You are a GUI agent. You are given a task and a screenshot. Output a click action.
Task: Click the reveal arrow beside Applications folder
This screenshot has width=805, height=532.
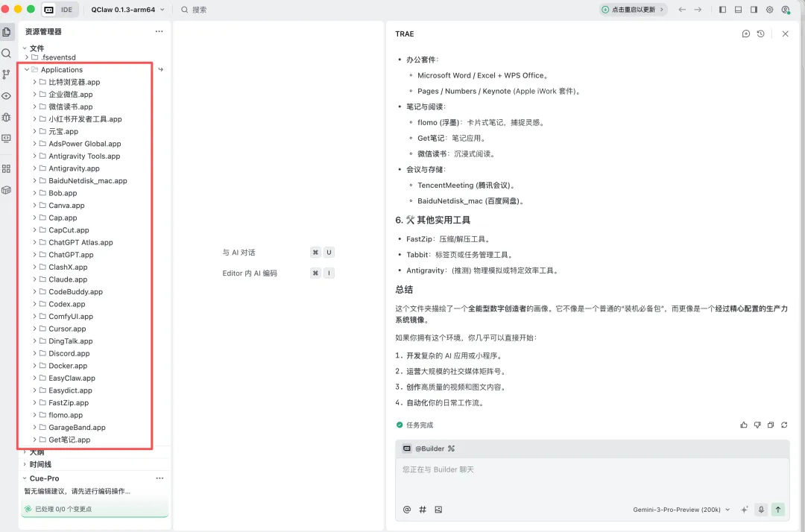point(161,69)
